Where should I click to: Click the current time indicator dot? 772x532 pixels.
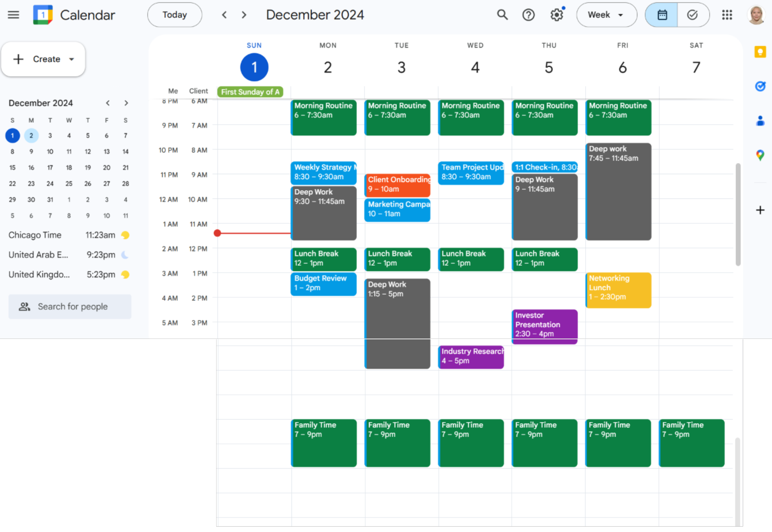(x=217, y=233)
